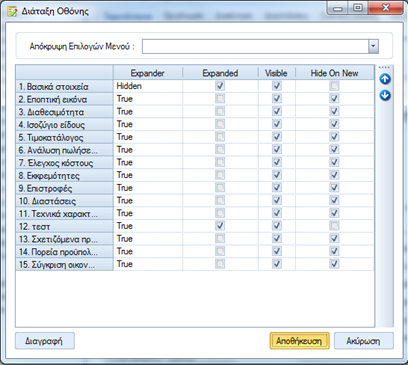Toggle Visible for 15. Σύγκριση οικον...
This screenshot has height=365, width=408.
[277, 264]
